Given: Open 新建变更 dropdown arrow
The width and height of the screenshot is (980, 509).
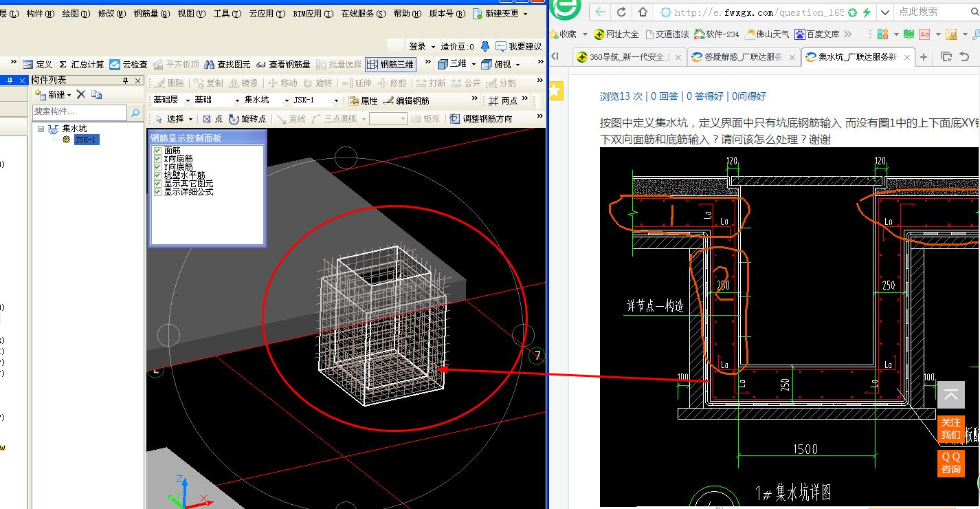Looking at the screenshot, I should (x=526, y=13).
